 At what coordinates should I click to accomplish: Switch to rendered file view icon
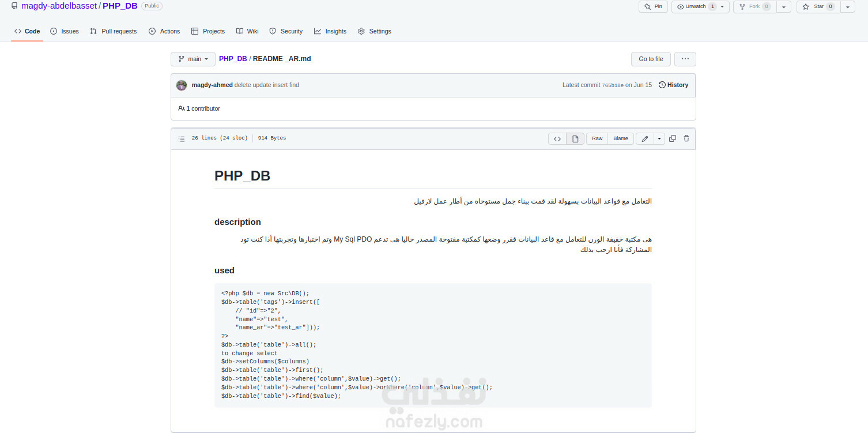pyautogui.click(x=575, y=138)
